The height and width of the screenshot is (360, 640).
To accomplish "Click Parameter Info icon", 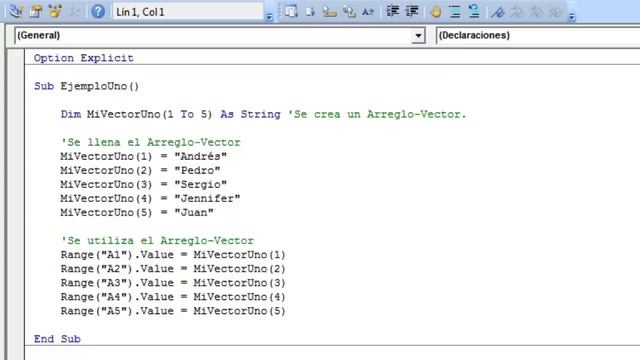I will (x=349, y=11).
